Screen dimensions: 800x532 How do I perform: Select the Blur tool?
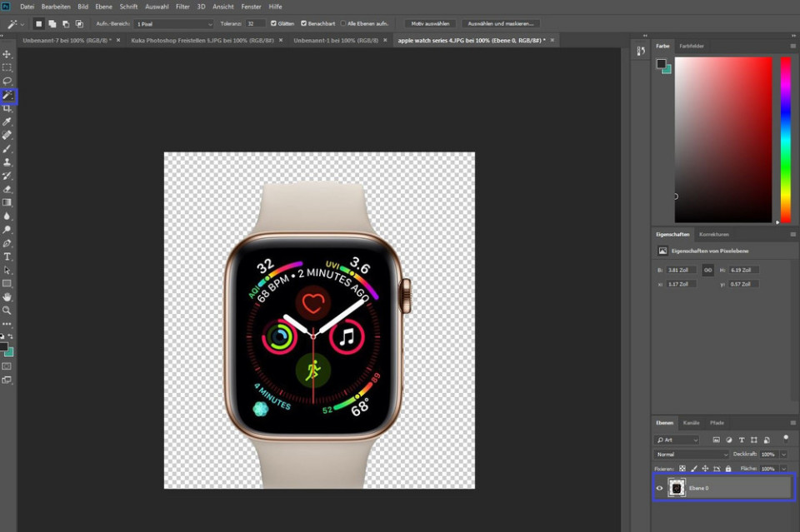click(7, 216)
